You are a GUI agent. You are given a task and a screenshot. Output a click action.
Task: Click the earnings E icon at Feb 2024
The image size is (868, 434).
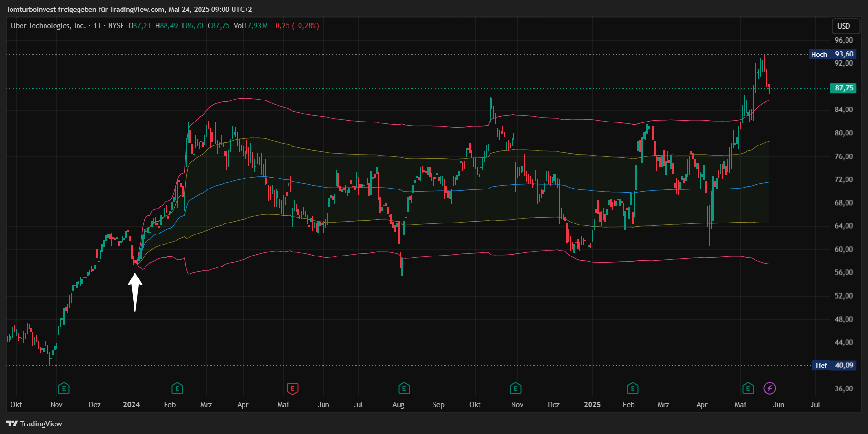pyautogui.click(x=177, y=389)
